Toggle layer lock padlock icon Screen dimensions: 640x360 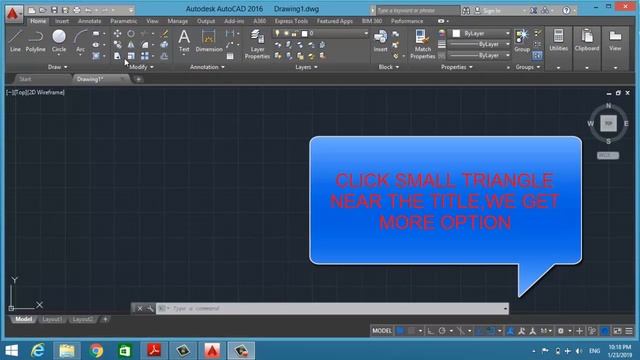(294, 33)
